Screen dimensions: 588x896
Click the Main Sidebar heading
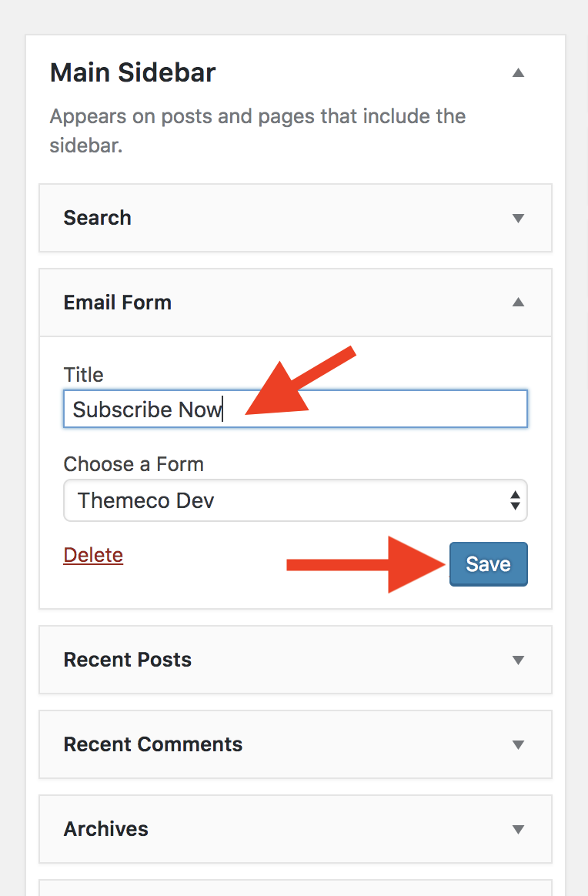coord(132,72)
